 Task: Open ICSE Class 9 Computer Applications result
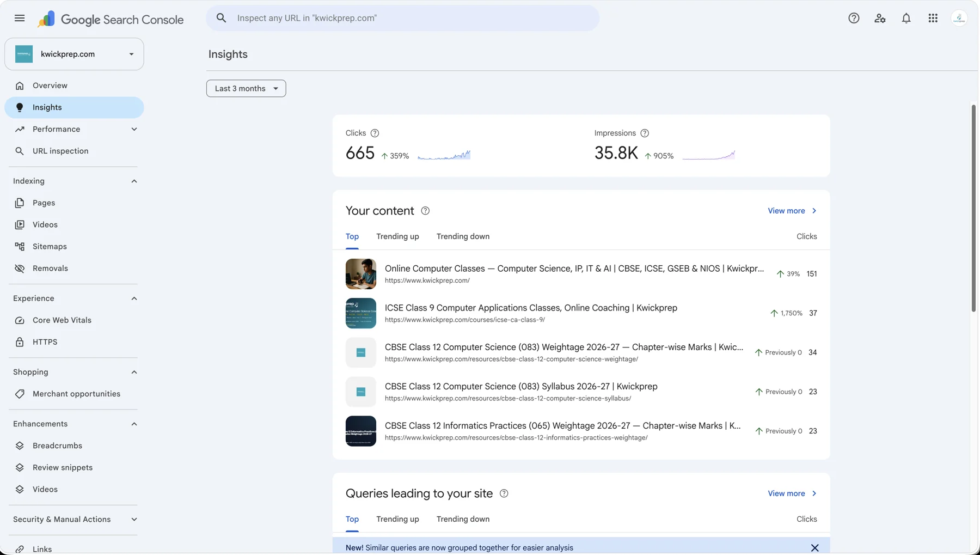(581, 313)
